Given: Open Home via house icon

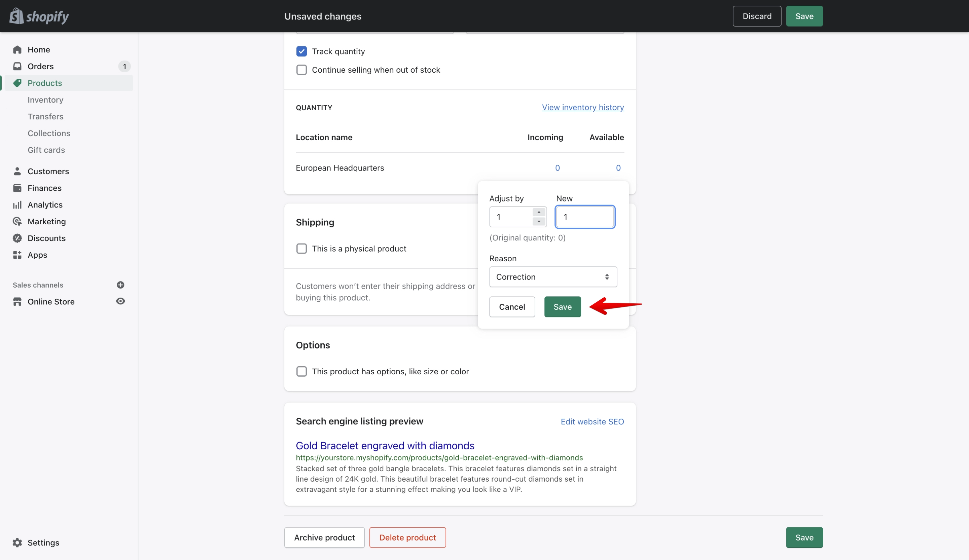Looking at the screenshot, I should coord(17,49).
